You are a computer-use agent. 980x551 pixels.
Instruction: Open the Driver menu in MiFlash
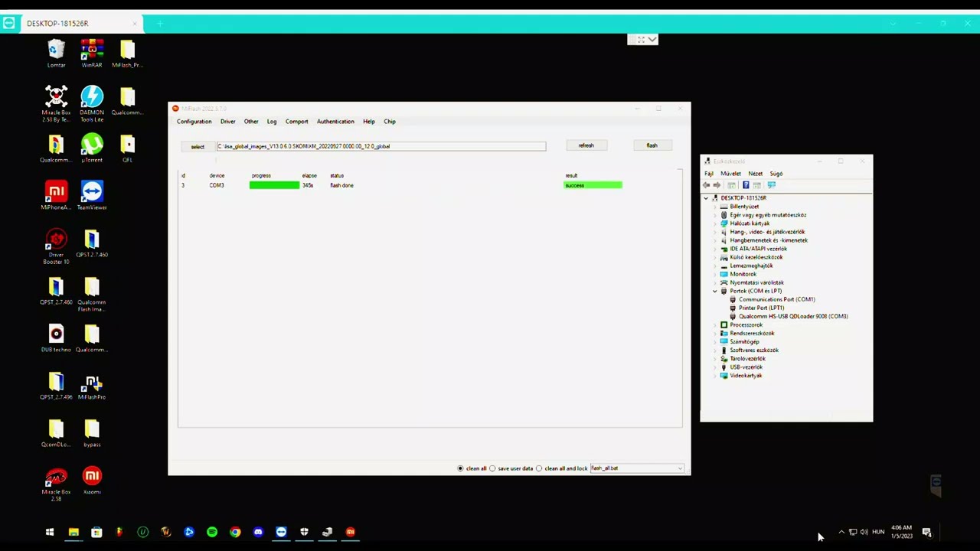point(227,122)
